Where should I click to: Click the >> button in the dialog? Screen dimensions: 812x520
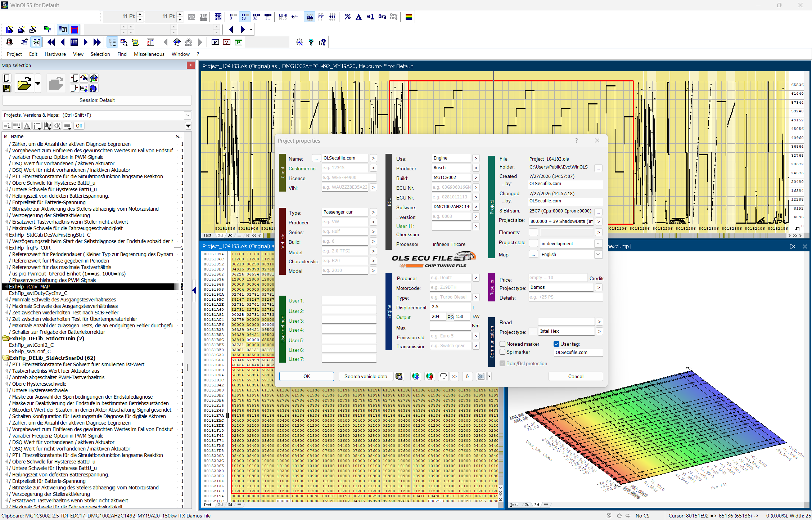click(x=454, y=376)
